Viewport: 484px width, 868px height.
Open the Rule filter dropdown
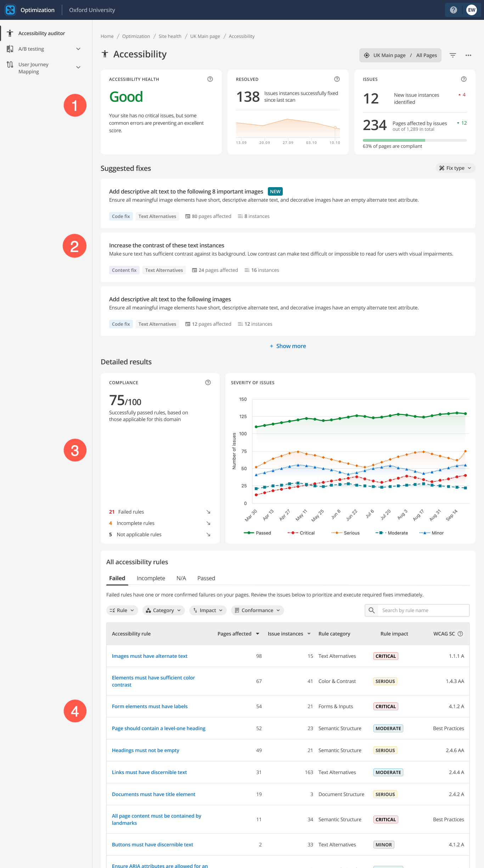[x=122, y=610]
